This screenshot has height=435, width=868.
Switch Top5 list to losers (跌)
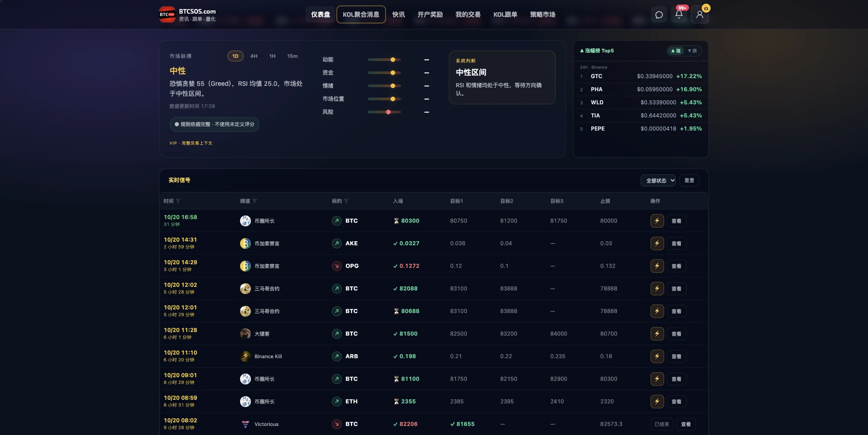(692, 51)
